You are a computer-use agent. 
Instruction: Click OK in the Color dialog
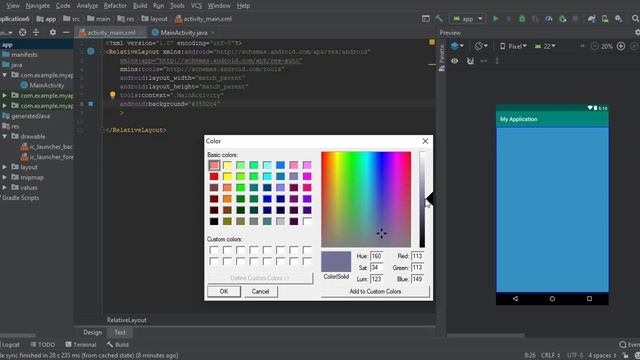click(224, 291)
